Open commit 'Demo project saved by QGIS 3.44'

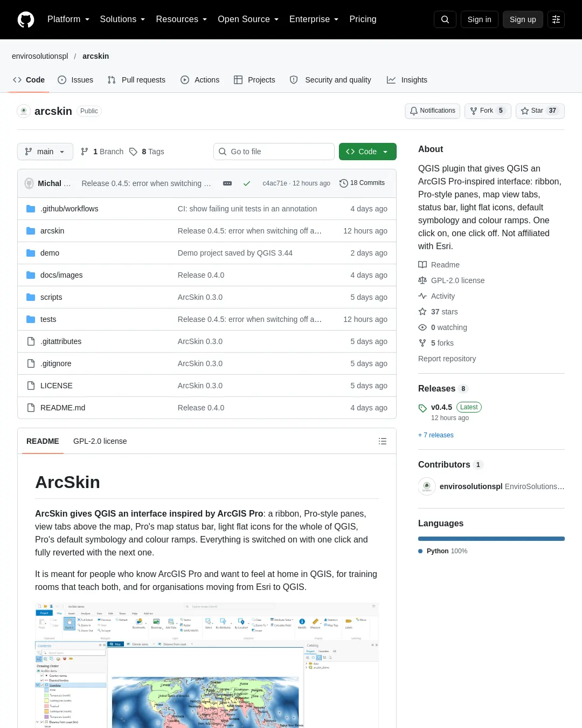point(235,253)
